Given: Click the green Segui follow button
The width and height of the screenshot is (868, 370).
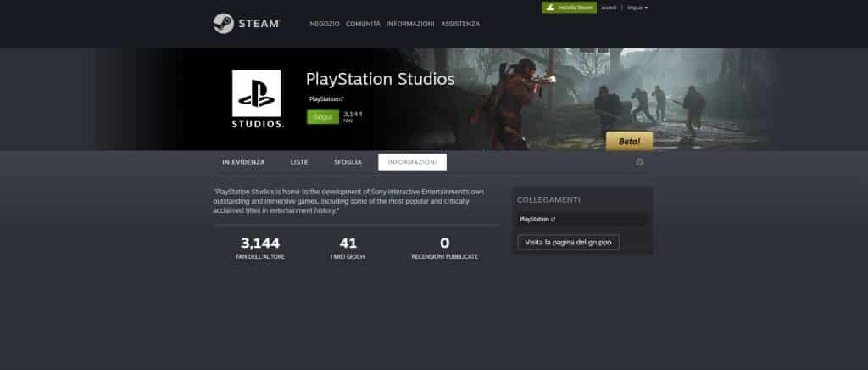Looking at the screenshot, I should pyautogui.click(x=323, y=117).
